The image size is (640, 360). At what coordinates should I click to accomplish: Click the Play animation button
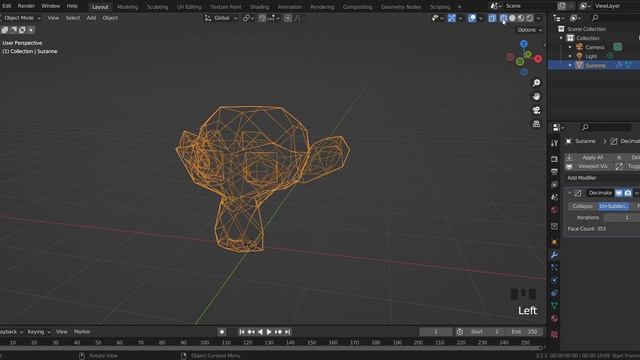tap(269, 332)
